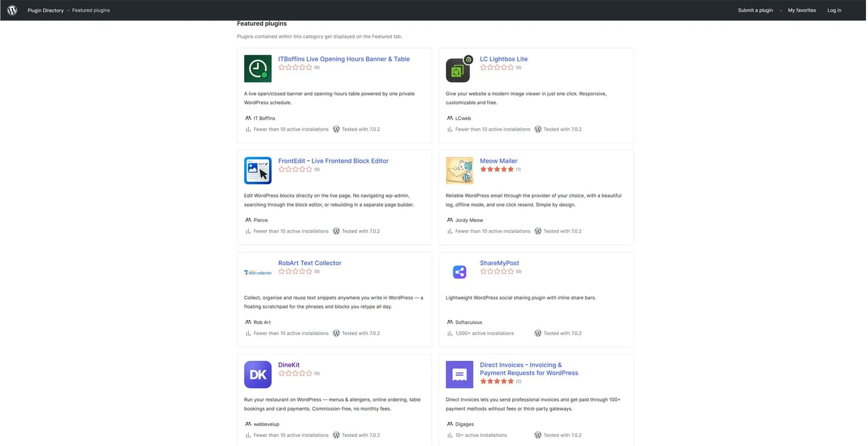
Task: Click the author icon beside weblevelup
Action: point(248,424)
